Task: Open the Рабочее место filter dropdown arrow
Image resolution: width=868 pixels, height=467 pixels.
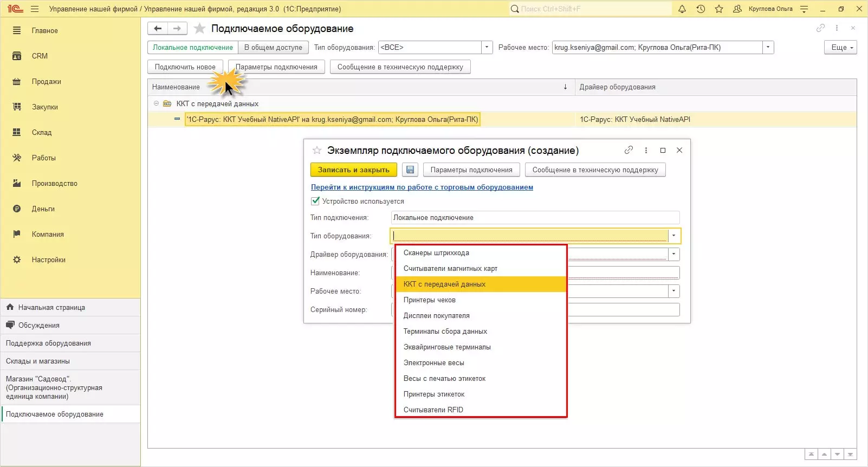Action: coord(768,47)
